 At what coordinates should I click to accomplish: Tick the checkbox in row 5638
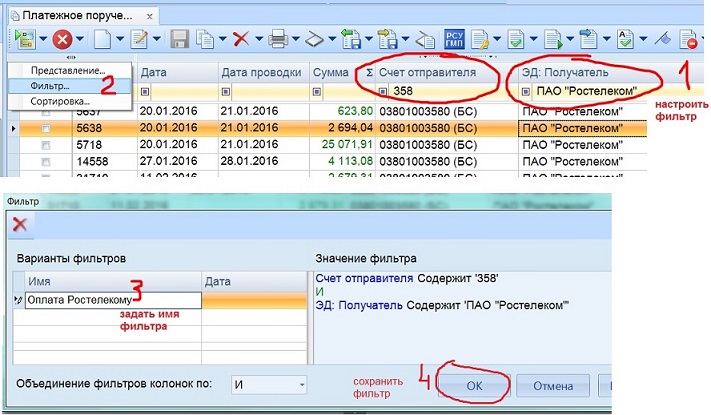click(x=45, y=129)
